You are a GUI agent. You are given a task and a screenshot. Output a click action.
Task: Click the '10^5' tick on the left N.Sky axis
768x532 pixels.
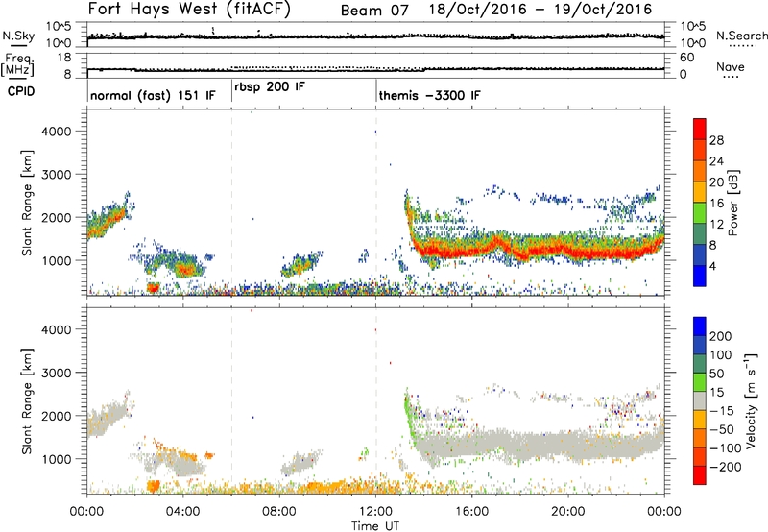pyautogui.click(x=59, y=26)
